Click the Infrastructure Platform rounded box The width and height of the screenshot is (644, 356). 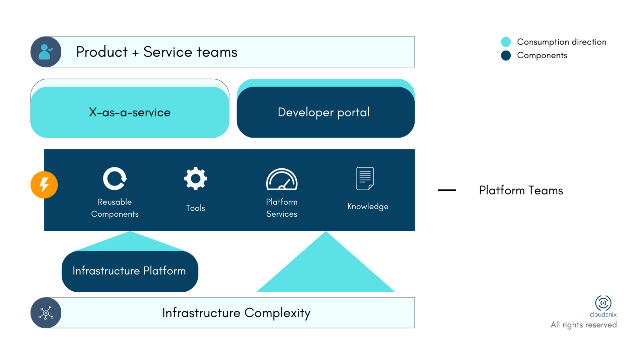[130, 271]
